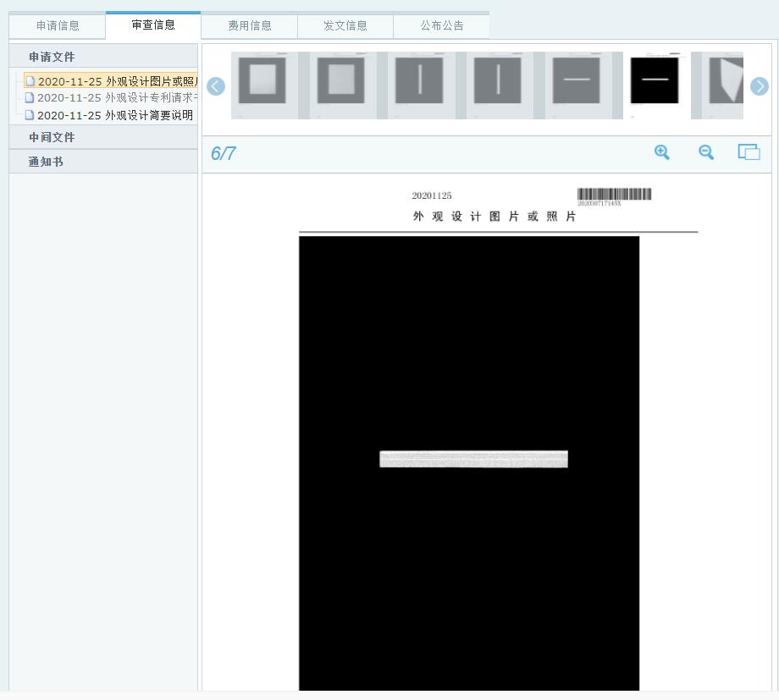Click file icon beside 外观设计图片或照片 entry

coord(30,82)
